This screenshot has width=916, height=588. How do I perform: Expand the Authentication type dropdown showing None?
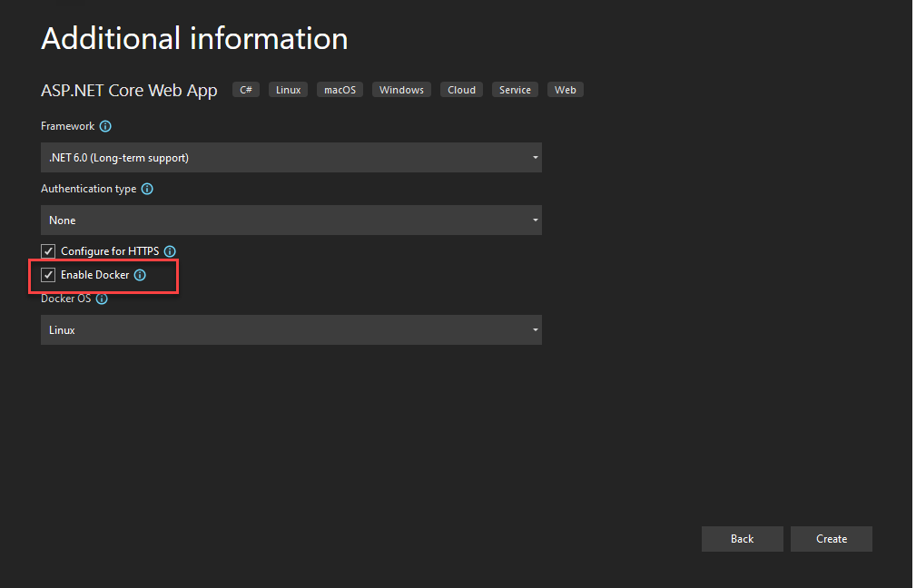[x=291, y=220]
